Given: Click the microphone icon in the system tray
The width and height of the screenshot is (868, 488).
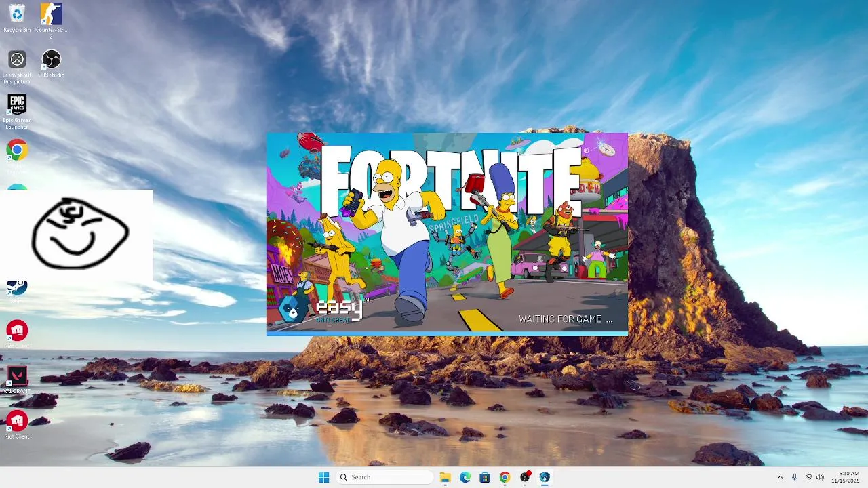Looking at the screenshot, I should tap(795, 477).
